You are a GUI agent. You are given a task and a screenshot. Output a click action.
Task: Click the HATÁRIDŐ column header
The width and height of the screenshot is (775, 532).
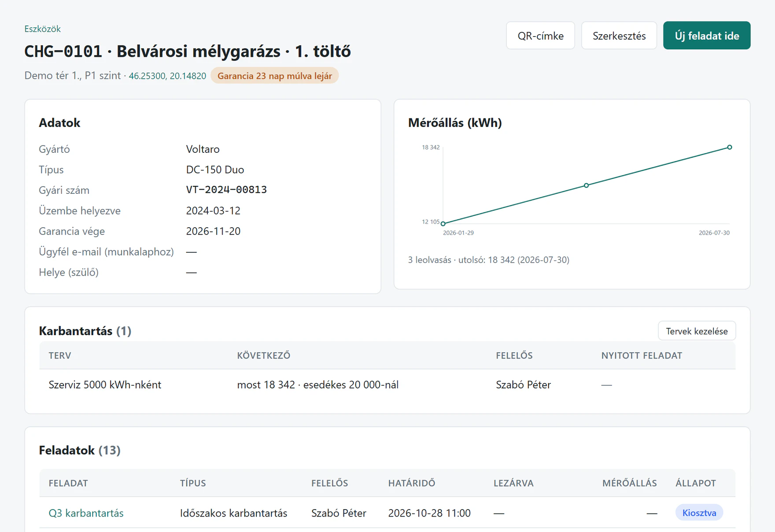point(411,483)
